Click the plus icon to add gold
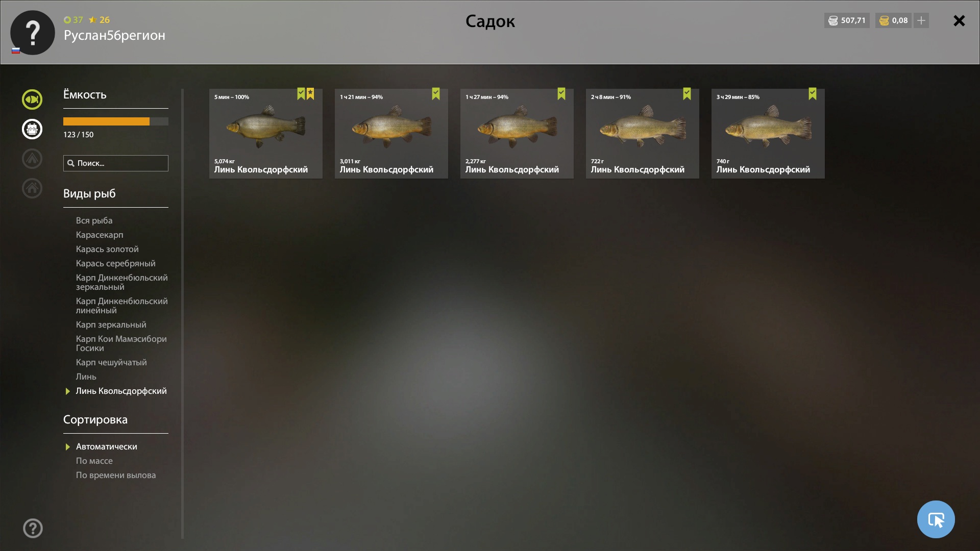Screen dimensions: 980x551 [x=921, y=20]
